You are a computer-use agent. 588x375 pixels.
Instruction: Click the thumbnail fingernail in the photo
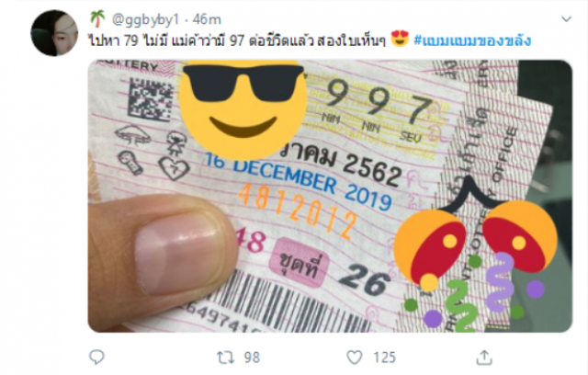tap(176, 254)
